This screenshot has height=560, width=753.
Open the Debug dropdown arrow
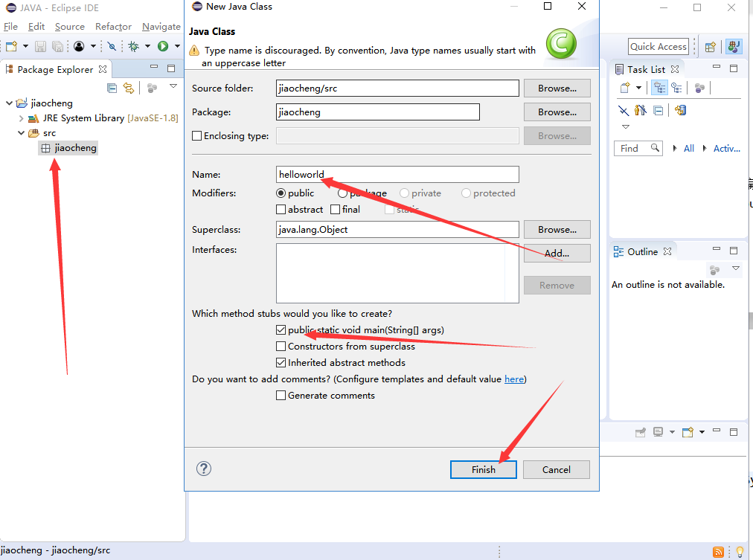[x=148, y=46]
